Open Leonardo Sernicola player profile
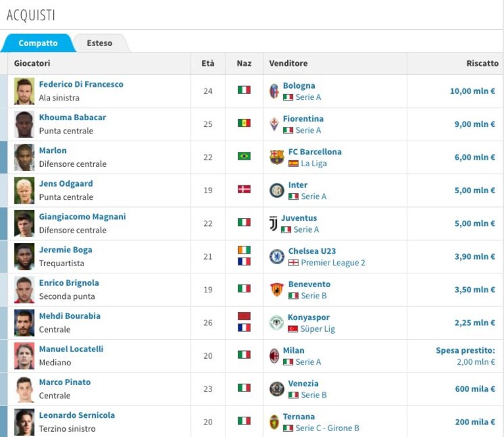Image resolution: width=504 pixels, height=437 pixels. tap(77, 415)
